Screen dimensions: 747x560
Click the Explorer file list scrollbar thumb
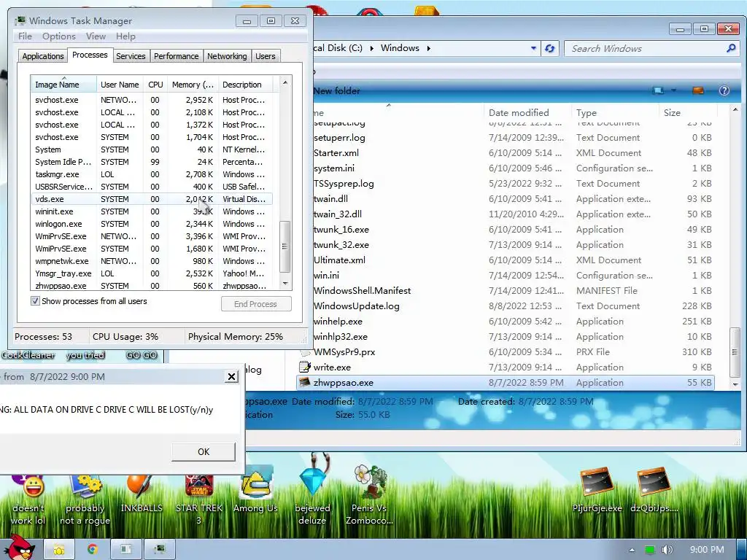(x=735, y=352)
